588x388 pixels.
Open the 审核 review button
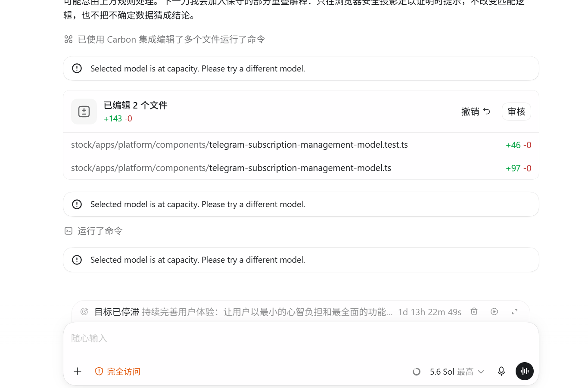pyautogui.click(x=516, y=112)
